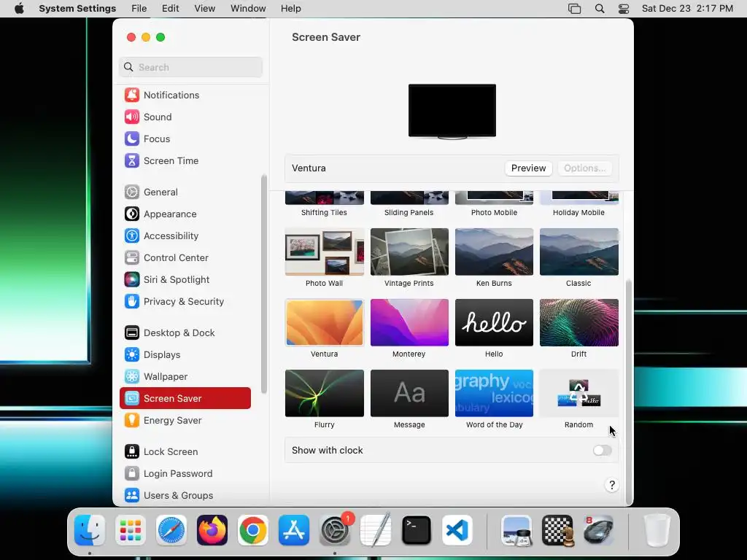The width and height of the screenshot is (747, 560).
Task: Open Control Center in menu bar
Action: click(x=624, y=9)
